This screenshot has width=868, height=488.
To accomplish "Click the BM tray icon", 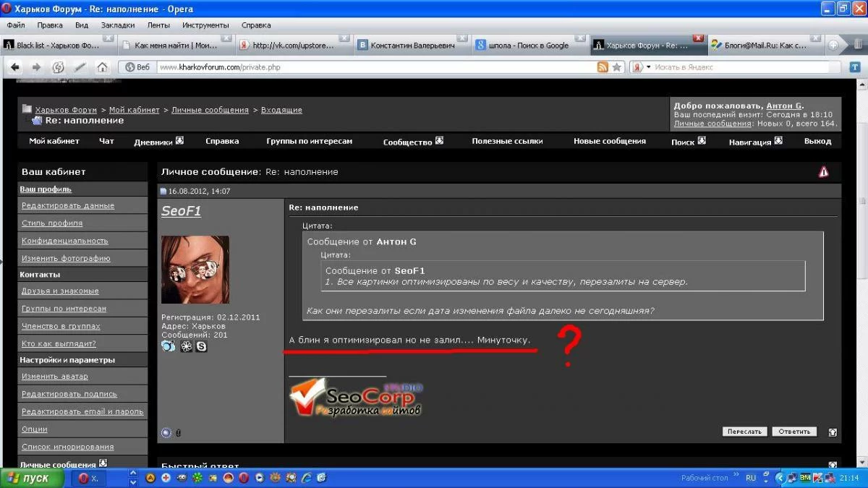I will coord(805,478).
